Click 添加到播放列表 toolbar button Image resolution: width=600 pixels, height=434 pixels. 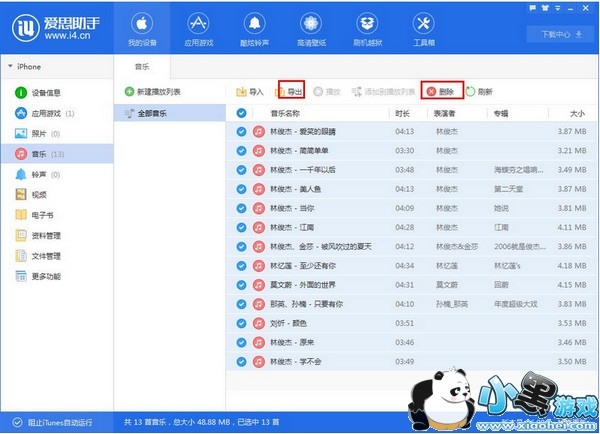click(x=383, y=92)
